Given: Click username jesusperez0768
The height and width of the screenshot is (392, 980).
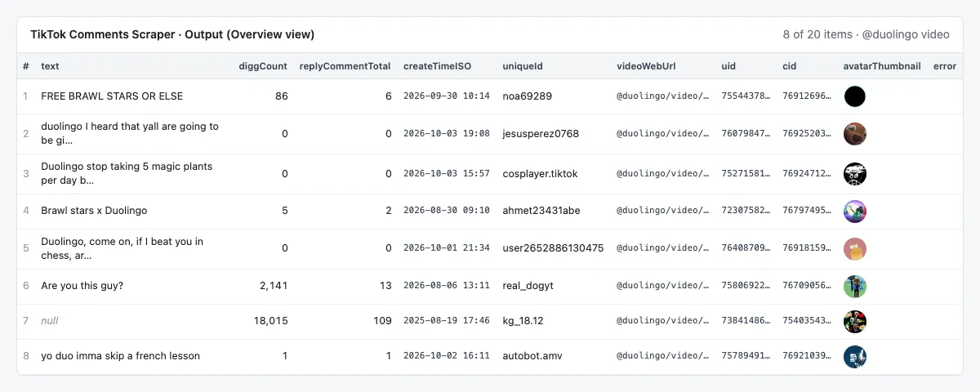Looking at the screenshot, I should point(541,134).
